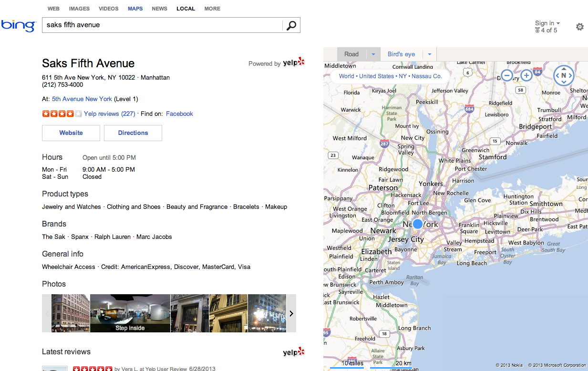Click the Yelp logo beside Powered by
Viewport: 588px width, 371px height.
pos(293,62)
